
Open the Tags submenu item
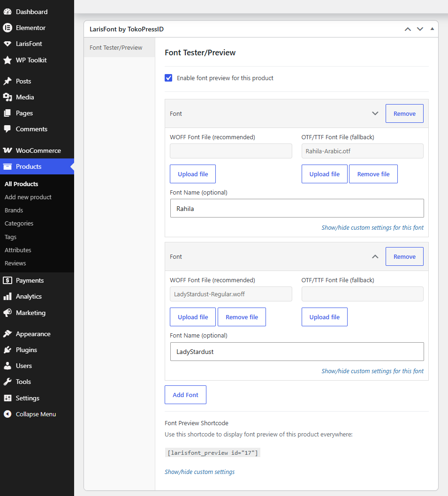click(10, 237)
